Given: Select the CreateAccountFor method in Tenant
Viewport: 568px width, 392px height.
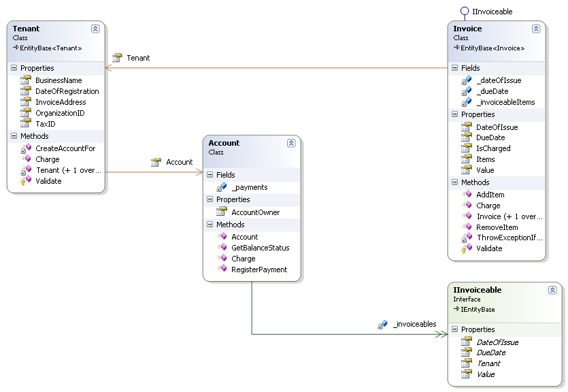Looking at the screenshot, I should click(x=65, y=148).
